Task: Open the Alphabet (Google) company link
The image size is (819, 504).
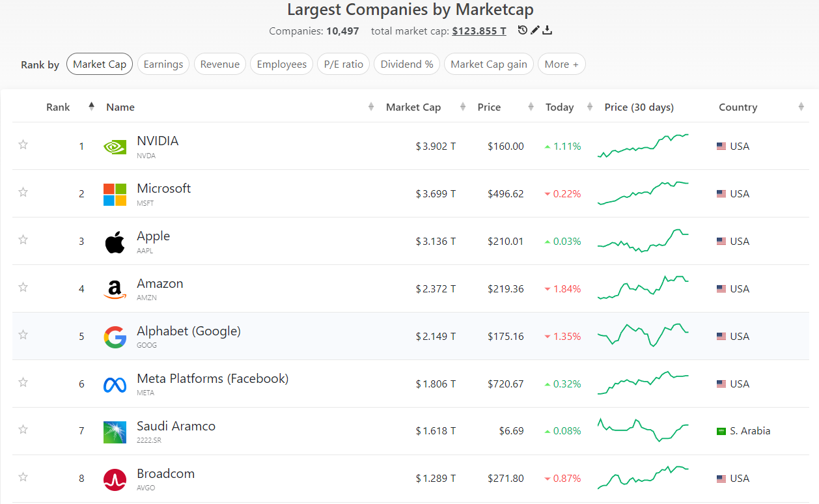Action: click(189, 331)
